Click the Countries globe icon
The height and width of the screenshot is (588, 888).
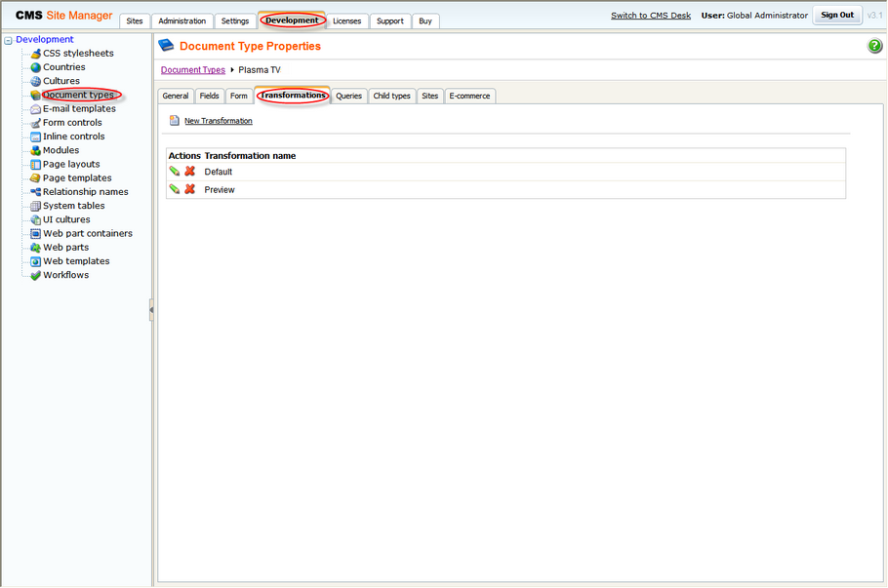tap(36, 67)
